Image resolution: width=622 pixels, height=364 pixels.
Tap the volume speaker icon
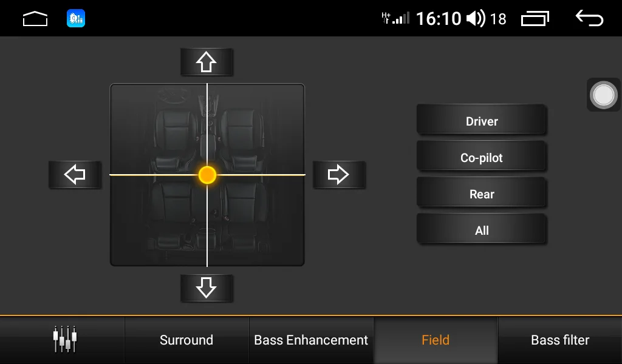click(x=475, y=19)
